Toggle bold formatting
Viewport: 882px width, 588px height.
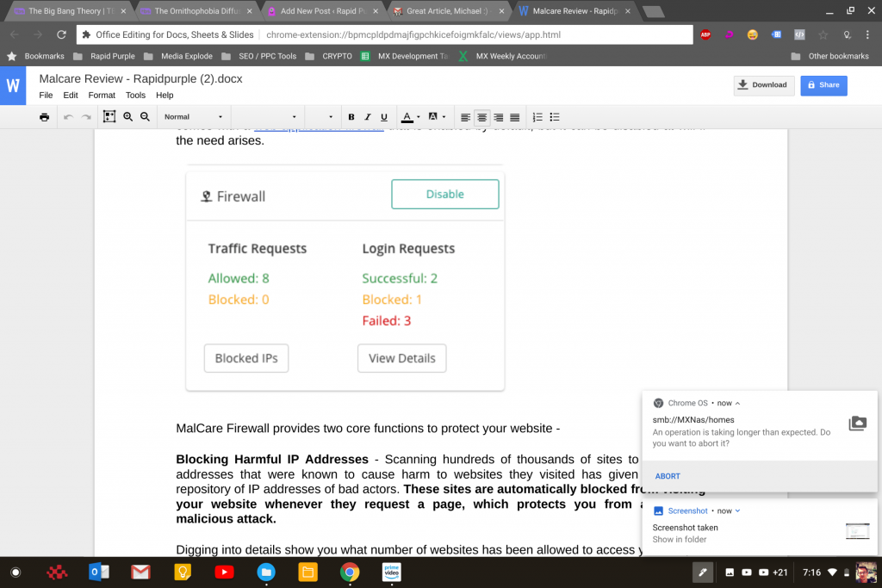tap(351, 117)
